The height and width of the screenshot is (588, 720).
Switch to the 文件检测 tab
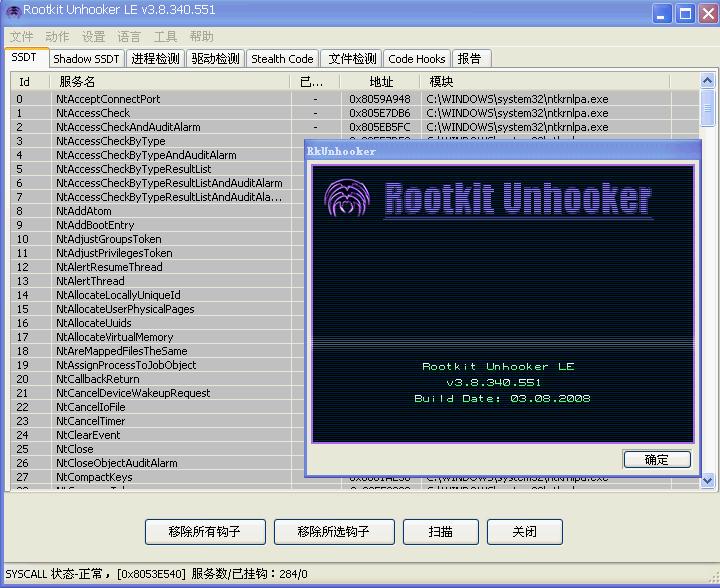coord(352,59)
